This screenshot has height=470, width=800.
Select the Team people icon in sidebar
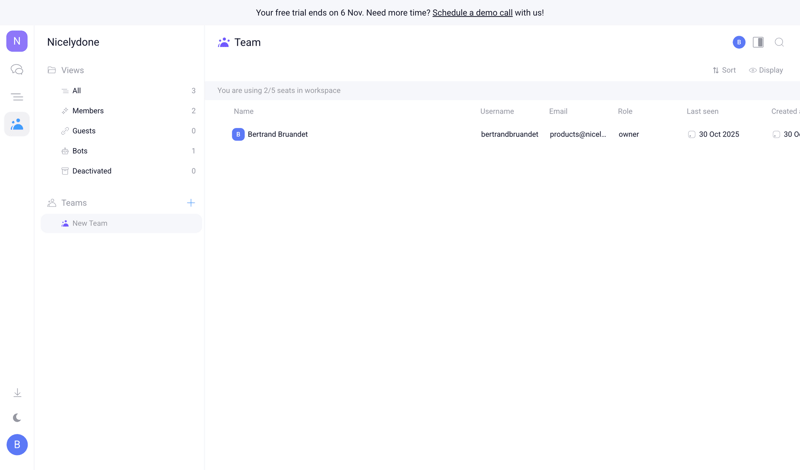point(17,124)
